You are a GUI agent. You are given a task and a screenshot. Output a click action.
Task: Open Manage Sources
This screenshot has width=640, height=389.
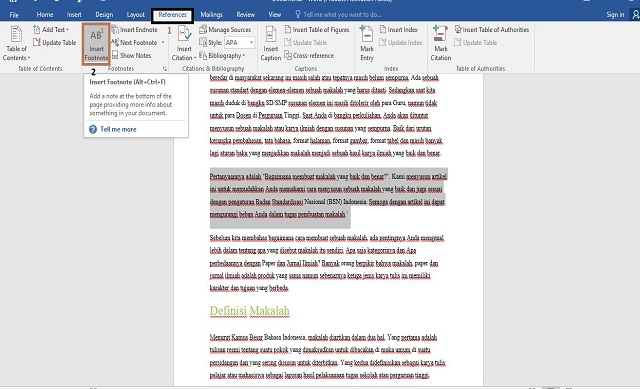click(225, 30)
